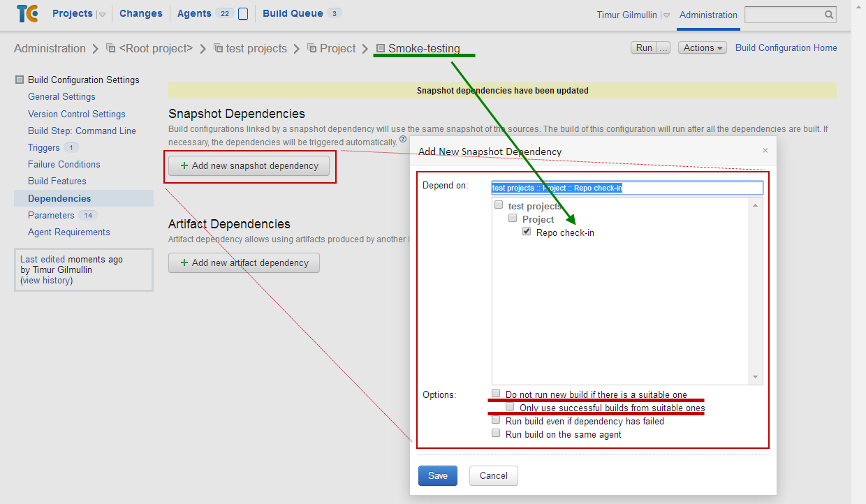Switch to the Administration tab
Viewport: 866px width, 504px height.
click(707, 15)
